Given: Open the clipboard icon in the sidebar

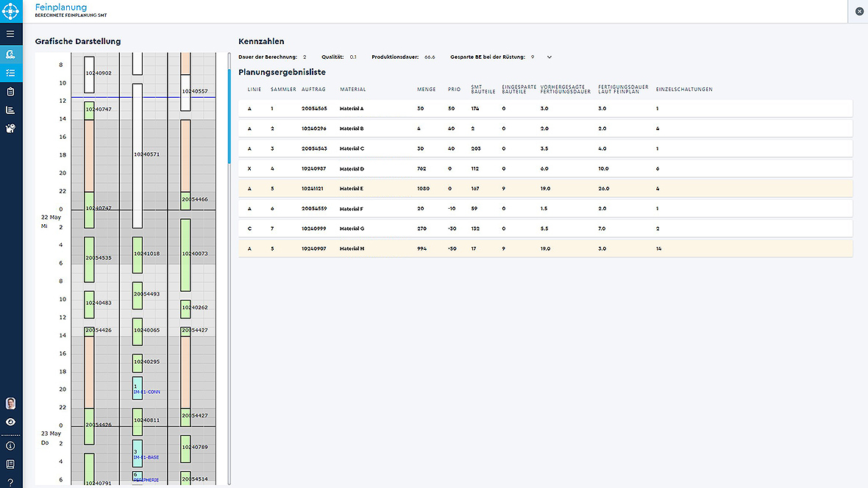Looking at the screenshot, I should pyautogui.click(x=10, y=91).
